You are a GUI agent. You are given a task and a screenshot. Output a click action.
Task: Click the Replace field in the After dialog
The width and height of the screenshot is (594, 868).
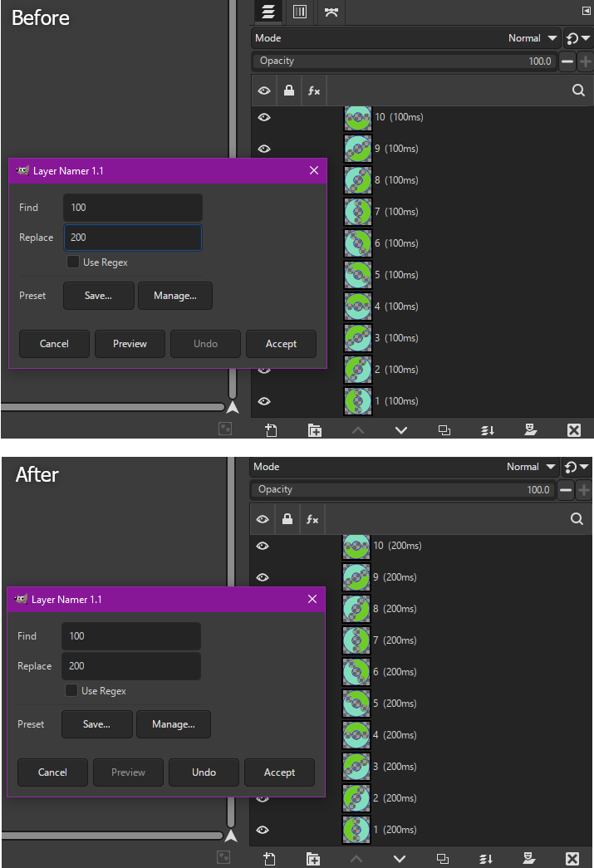pos(131,666)
